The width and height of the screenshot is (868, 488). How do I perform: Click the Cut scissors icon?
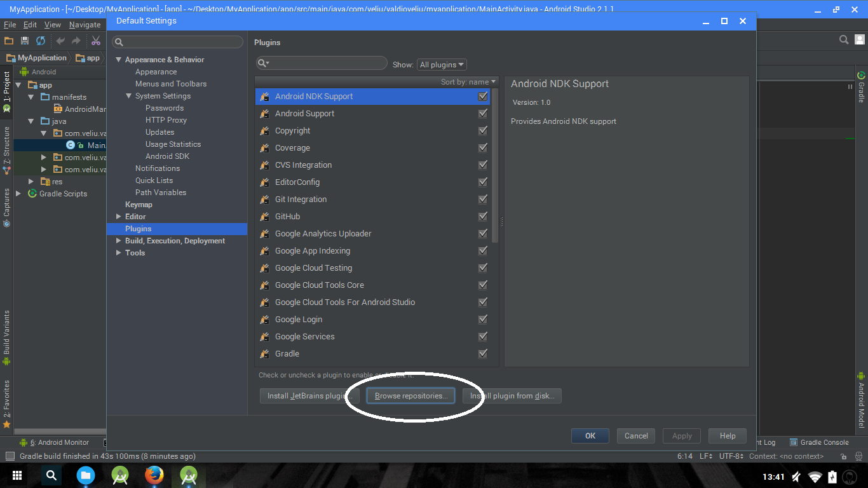pyautogui.click(x=96, y=41)
